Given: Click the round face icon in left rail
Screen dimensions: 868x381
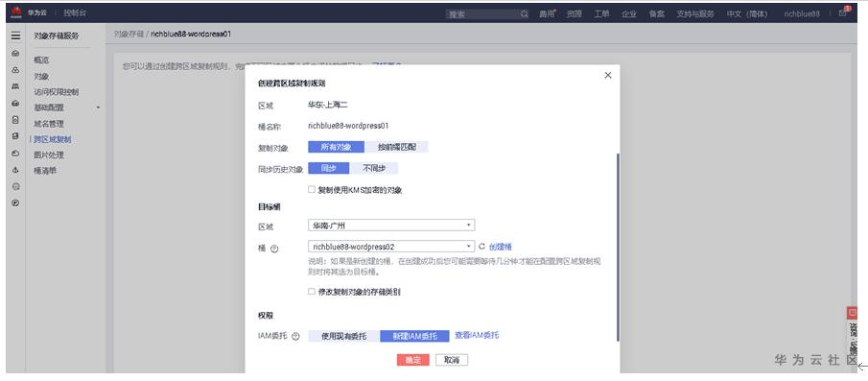Looking at the screenshot, I should coord(15,186).
